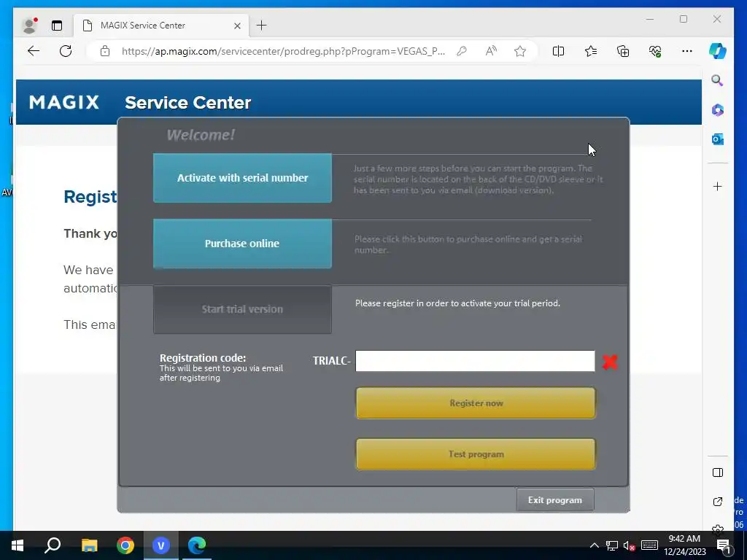This screenshot has height=560, width=747.
Task: Click the Test program button
Action: (x=476, y=454)
